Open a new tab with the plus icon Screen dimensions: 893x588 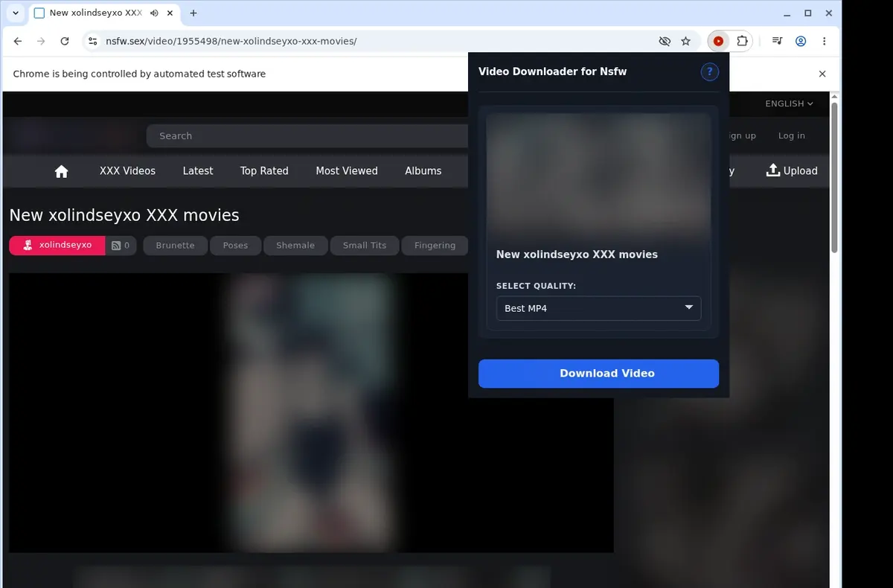click(x=193, y=13)
